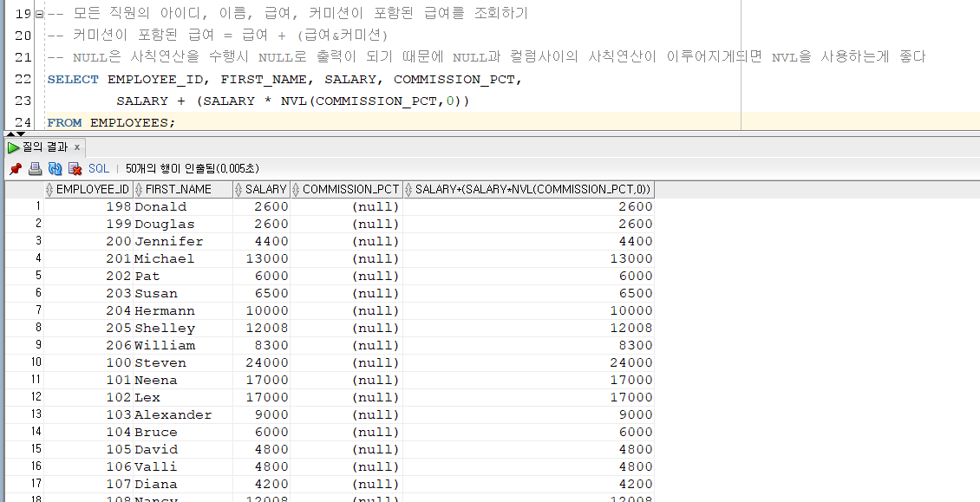Select the cell 'Douglas' in row 2
This screenshot has width=980, height=502.
[182, 224]
